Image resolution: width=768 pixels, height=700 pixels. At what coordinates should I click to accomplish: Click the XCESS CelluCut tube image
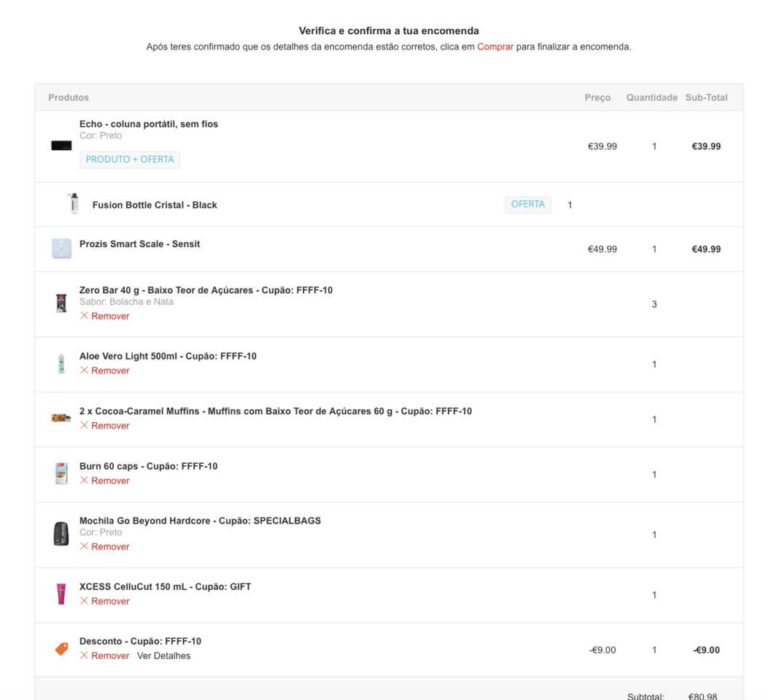61,594
